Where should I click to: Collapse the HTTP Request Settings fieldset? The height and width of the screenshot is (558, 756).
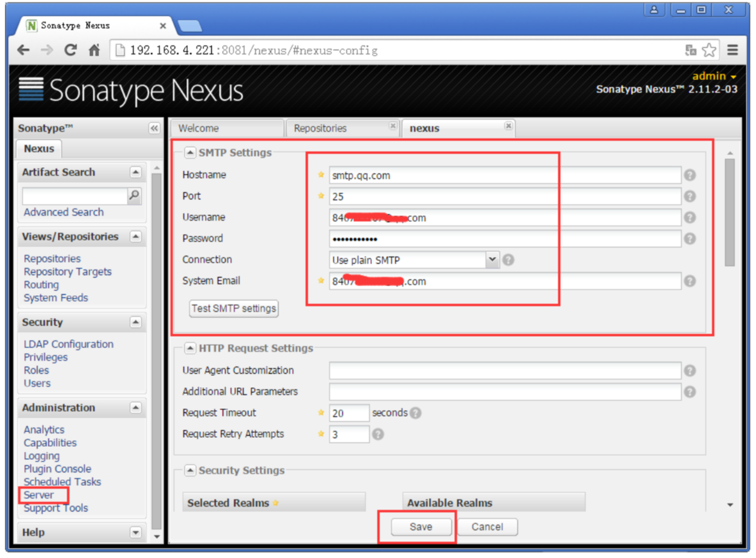(189, 348)
